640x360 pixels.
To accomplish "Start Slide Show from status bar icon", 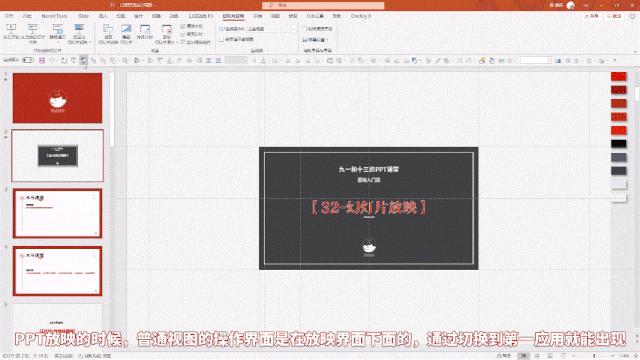I will 564,356.
